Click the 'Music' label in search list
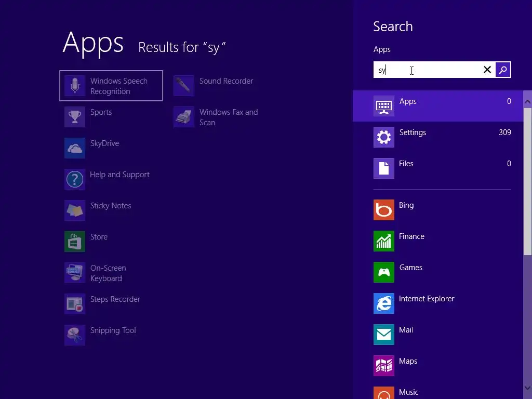532x399 pixels. (x=408, y=392)
